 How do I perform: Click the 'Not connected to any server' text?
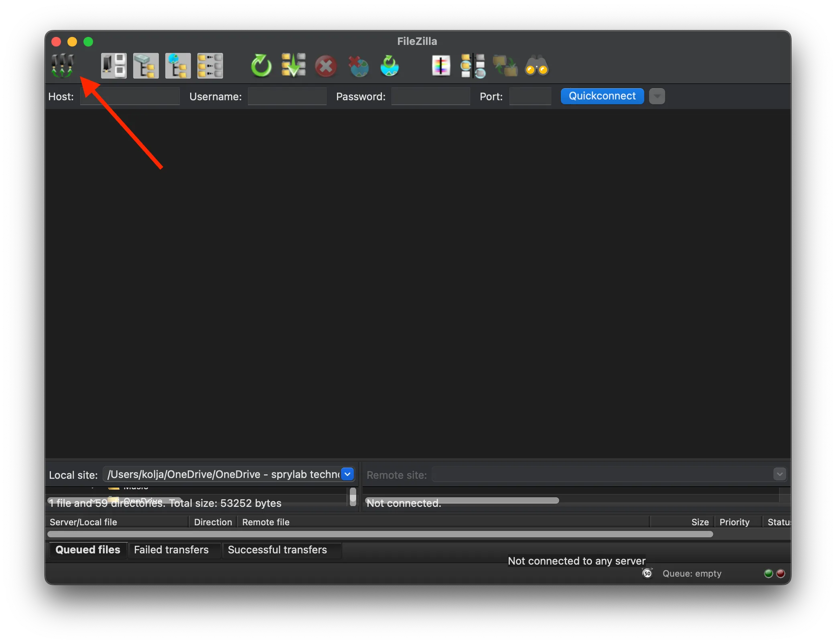(x=577, y=561)
